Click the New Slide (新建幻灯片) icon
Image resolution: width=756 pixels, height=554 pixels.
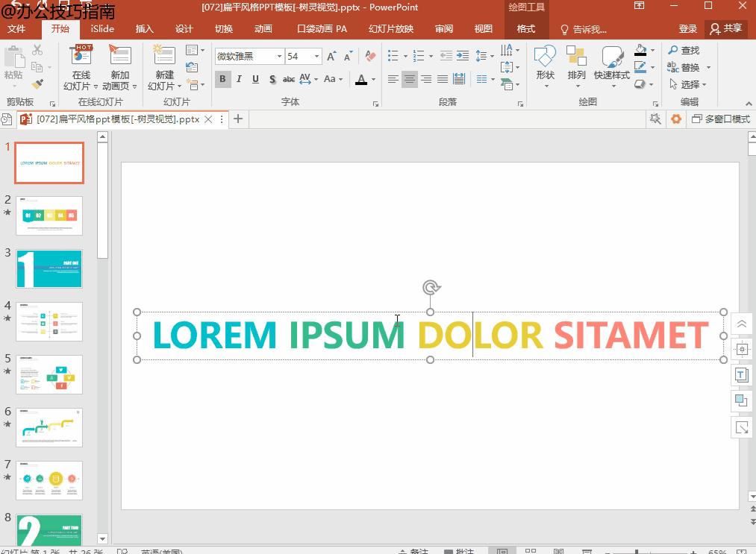(x=164, y=57)
